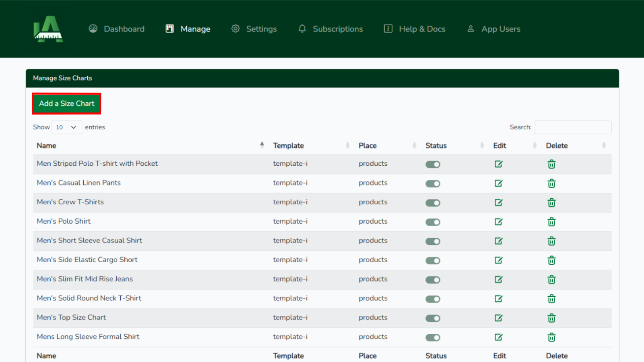
Task: Delete Men Striped Polo T-shirt with Pocket chart
Action: pos(551,164)
